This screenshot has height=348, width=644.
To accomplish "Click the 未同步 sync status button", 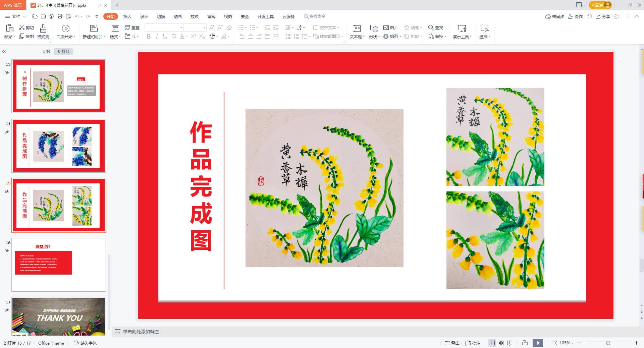I will point(554,16).
